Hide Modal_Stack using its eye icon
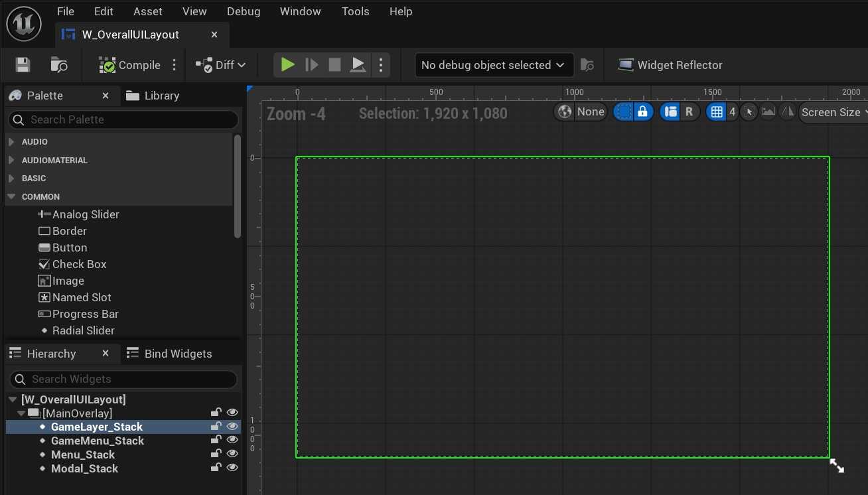This screenshot has height=495, width=868. (x=232, y=468)
